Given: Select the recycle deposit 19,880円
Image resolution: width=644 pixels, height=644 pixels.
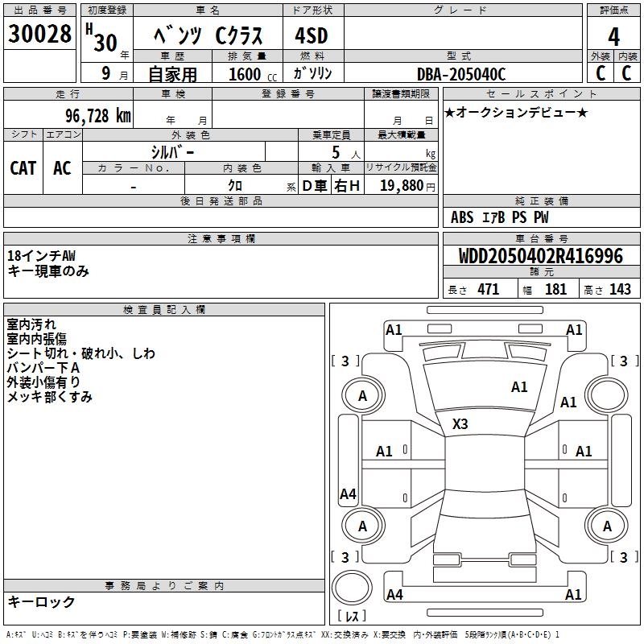Looking at the screenshot, I should coord(407,186).
